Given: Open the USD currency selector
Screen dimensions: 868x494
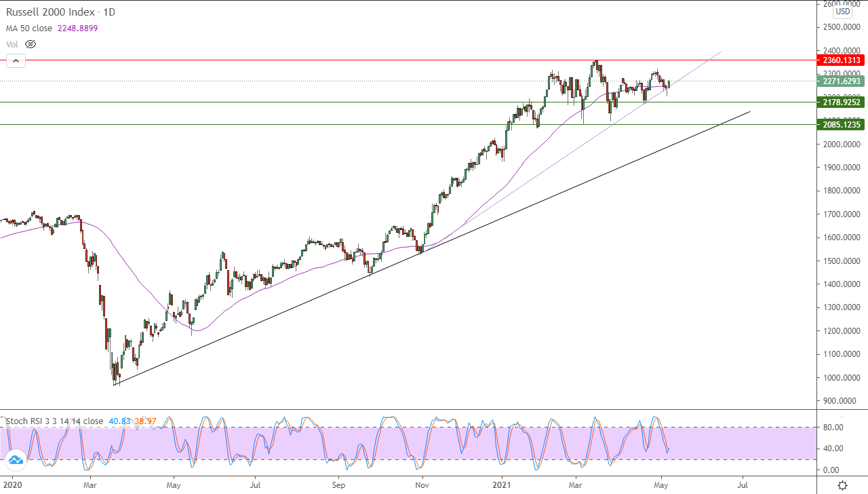Looking at the screenshot, I should (842, 12).
